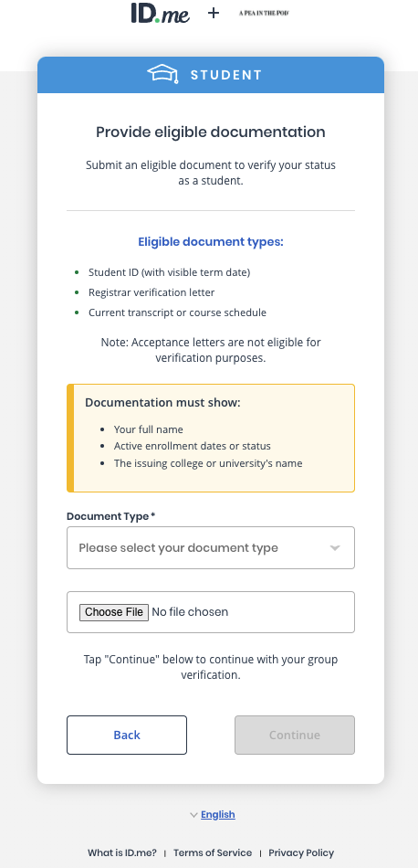Click the Choose File button
418x868 pixels.
point(114,611)
